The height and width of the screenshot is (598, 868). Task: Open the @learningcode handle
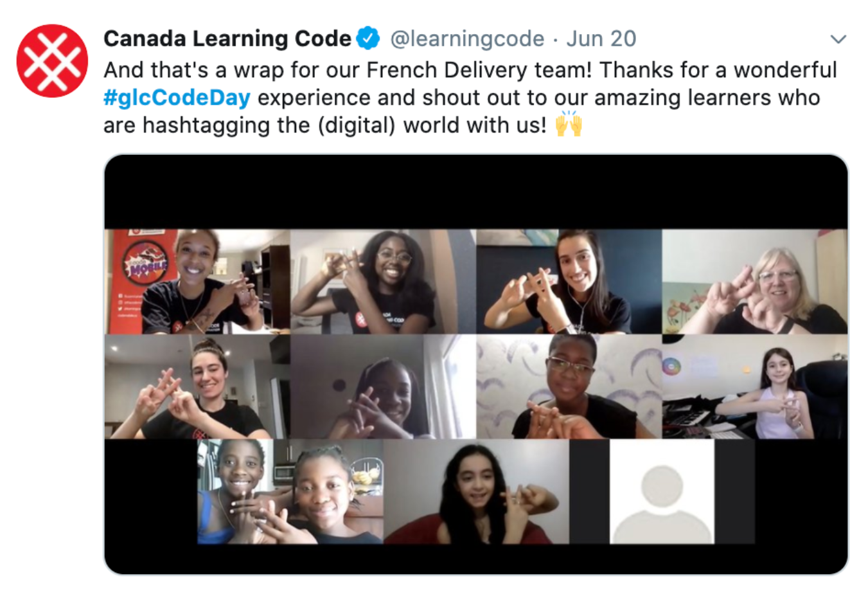point(467,39)
